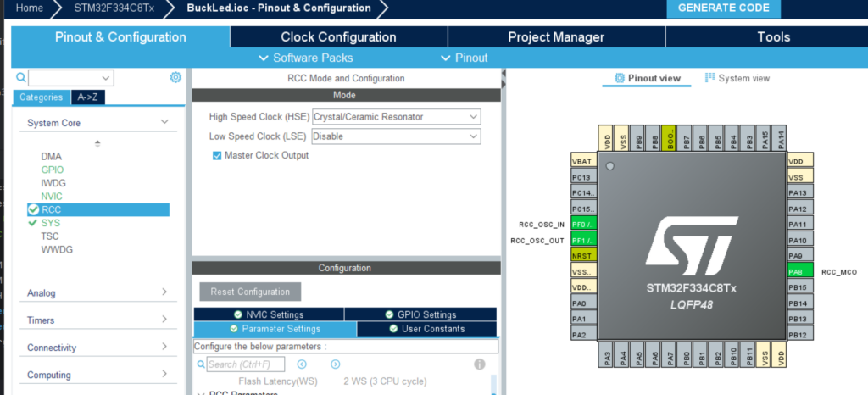The image size is (868, 395).
Task: Open the GPIO Settings tab
Action: [x=420, y=314]
